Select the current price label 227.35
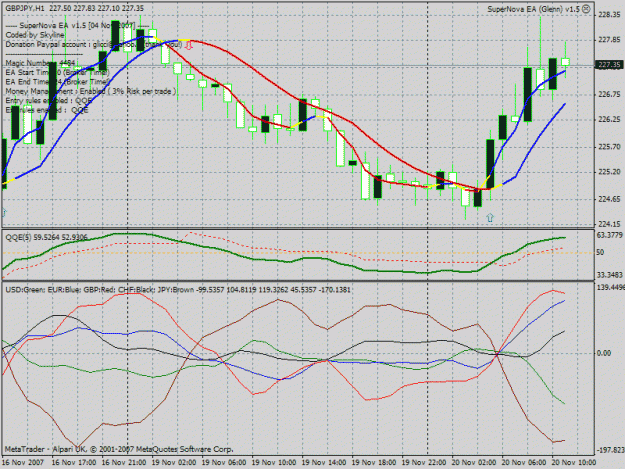 pyautogui.click(x=609, y=65)
